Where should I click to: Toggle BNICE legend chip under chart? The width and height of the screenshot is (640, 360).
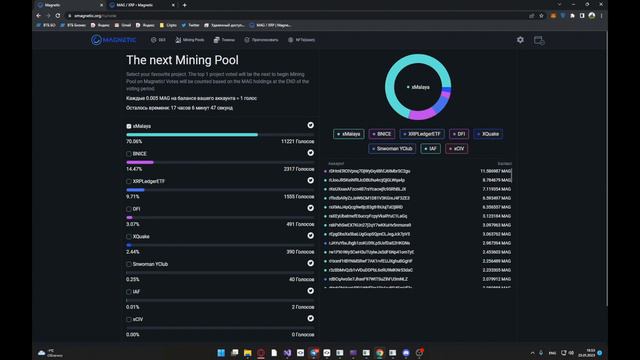[382, 134]
